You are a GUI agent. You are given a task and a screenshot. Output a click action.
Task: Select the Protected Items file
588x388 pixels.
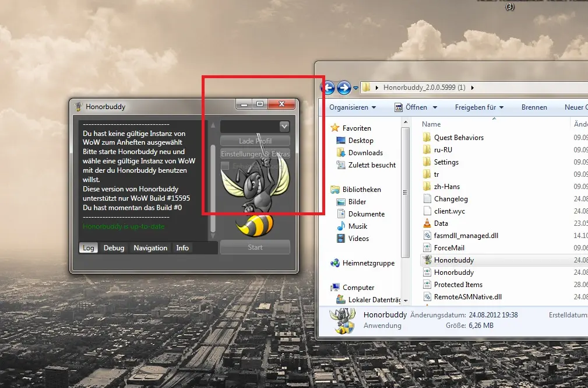[x=453, y=285]
